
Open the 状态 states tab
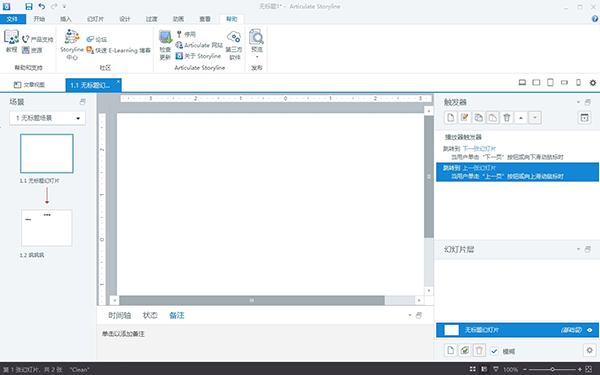[150, 315]
